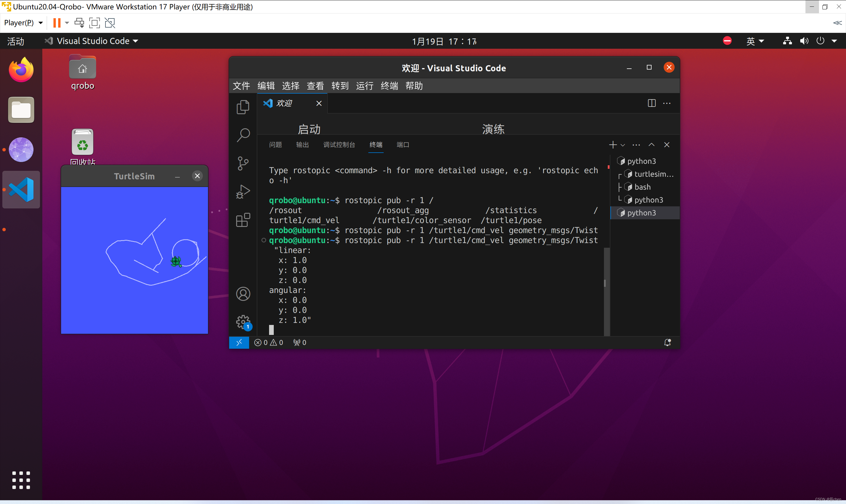This screenshot has height=504, width=846.
Task: Open terminal launch profile dropdown arrow
Action: [622, 145]
